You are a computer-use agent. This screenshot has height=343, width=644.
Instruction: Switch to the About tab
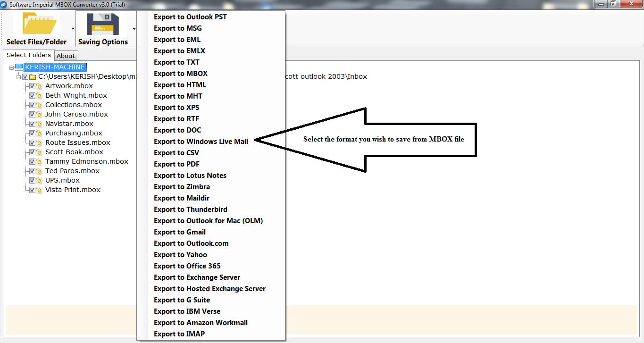coord(66,56)
